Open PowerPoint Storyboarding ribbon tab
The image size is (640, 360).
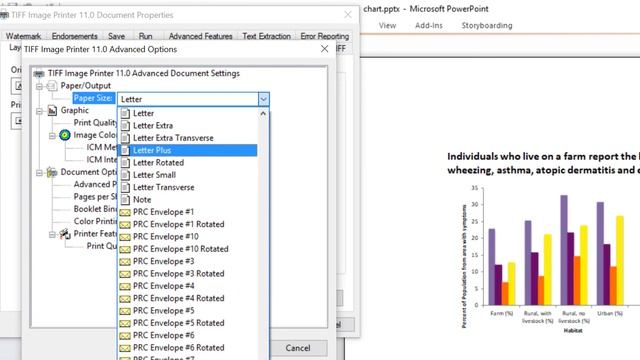point(487,25)
